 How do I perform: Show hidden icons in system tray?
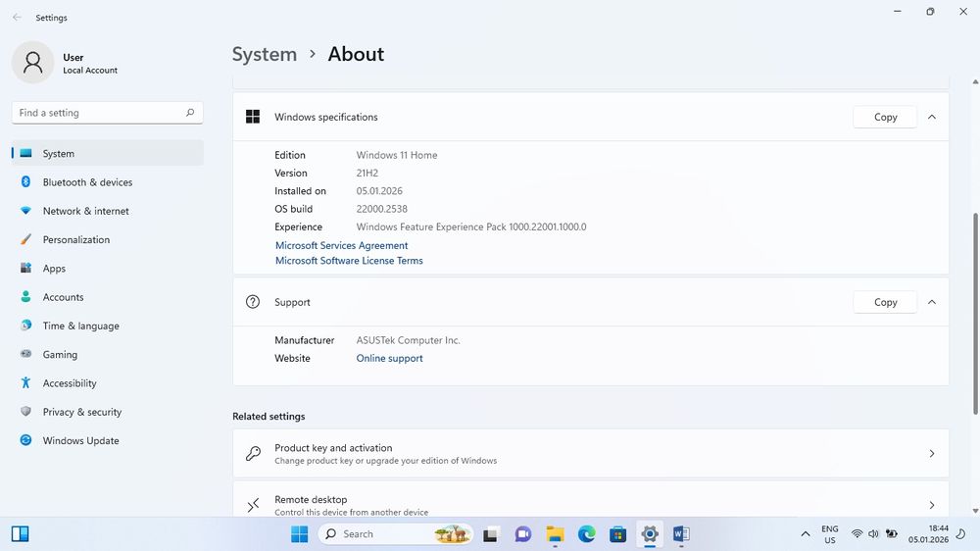[x=806, y=534]
